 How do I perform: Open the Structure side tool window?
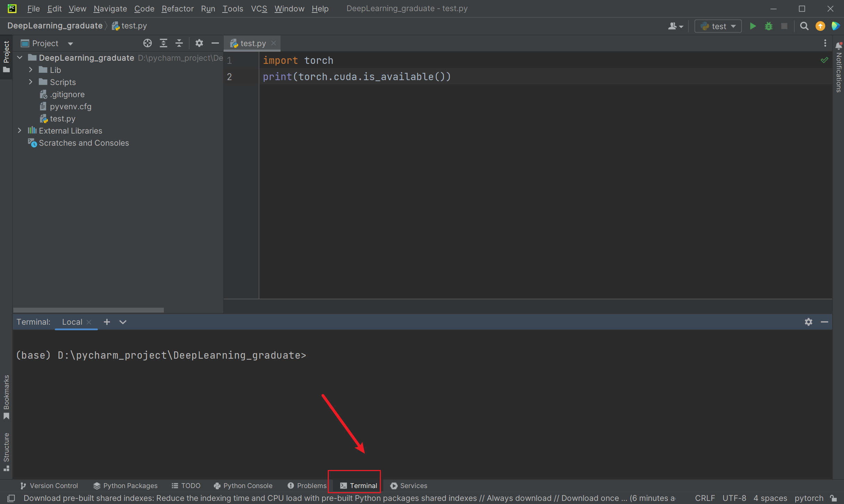click(6, 452)
